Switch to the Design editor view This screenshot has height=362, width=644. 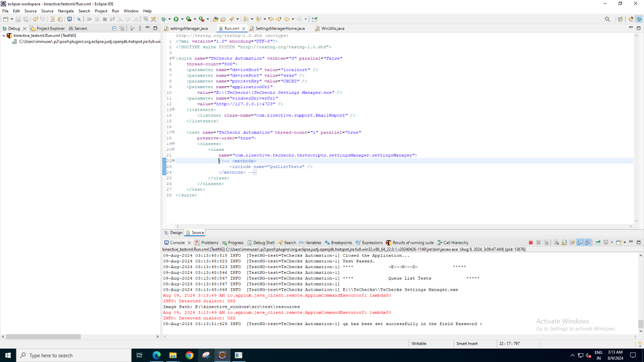click(173, 233)
